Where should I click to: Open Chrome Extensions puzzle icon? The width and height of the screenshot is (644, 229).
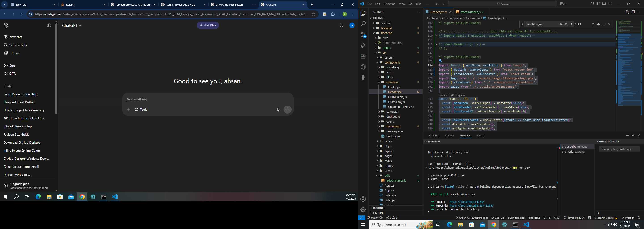pyautogui.click(x=333, y=14)
